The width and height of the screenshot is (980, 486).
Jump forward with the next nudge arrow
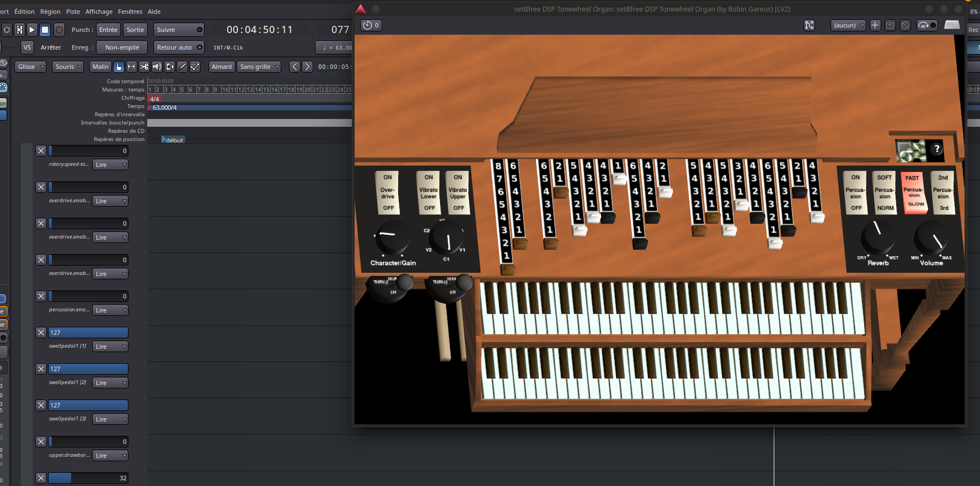pyautogui.click(x=307, y=67)
